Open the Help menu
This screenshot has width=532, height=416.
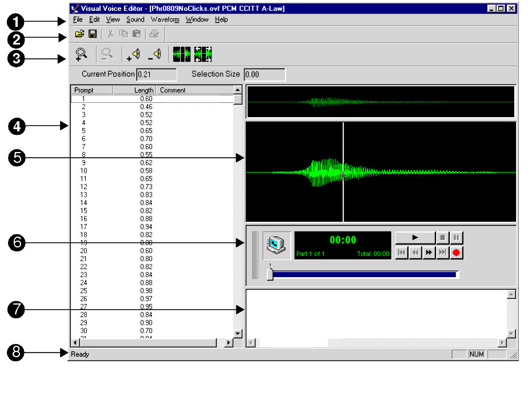pyautogui.click(x=221, y=19)
